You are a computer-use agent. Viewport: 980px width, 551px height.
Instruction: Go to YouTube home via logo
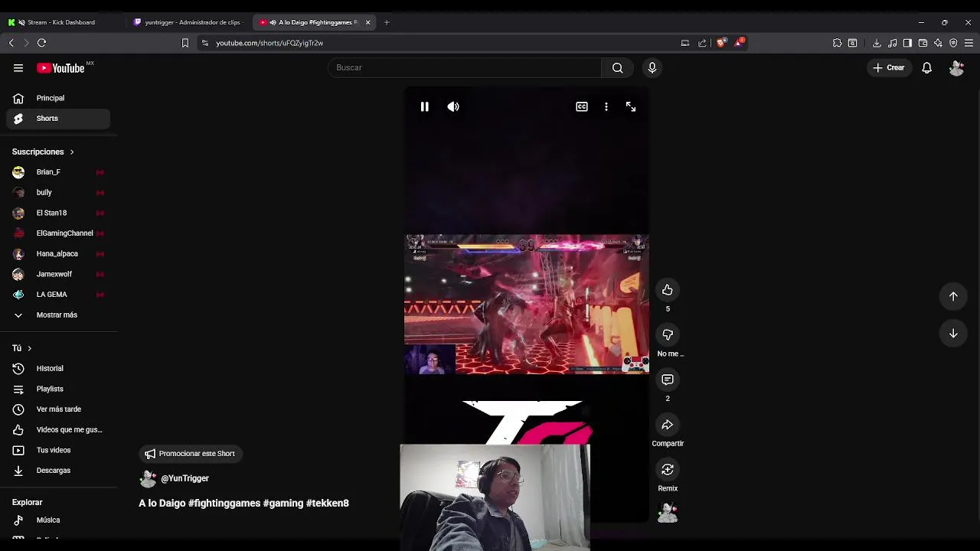coord(61,68)
